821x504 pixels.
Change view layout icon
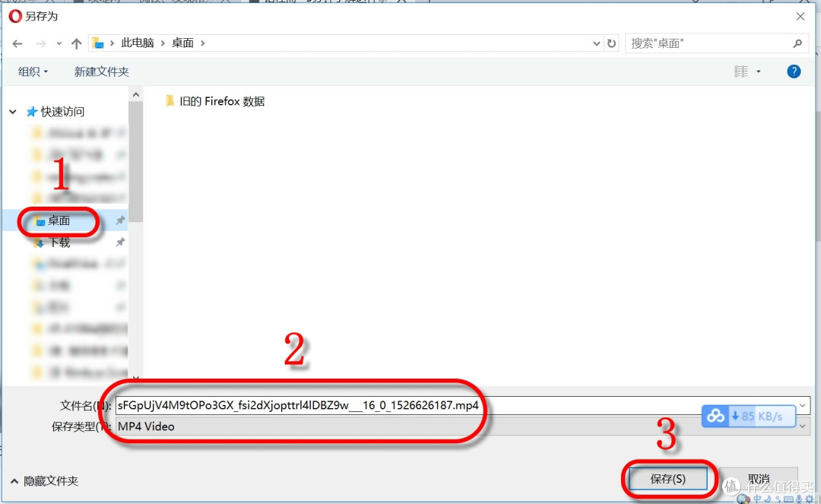coord(740,71)
